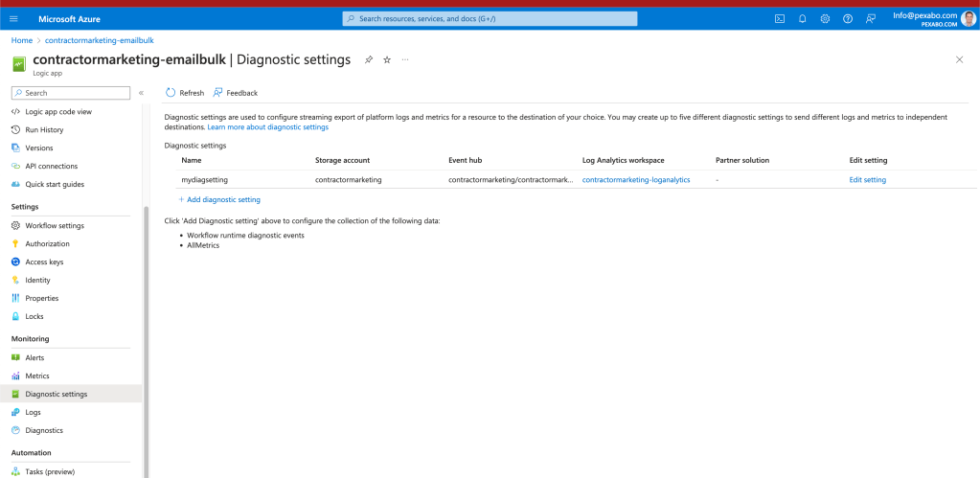Close the Diagnostic settings blade

click(x=959, y=59)
